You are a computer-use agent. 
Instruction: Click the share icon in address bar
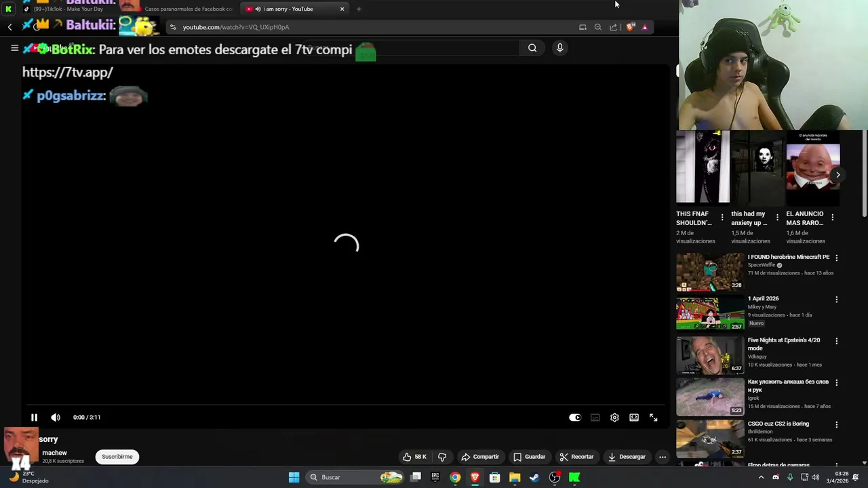click(x=613, y=27)
